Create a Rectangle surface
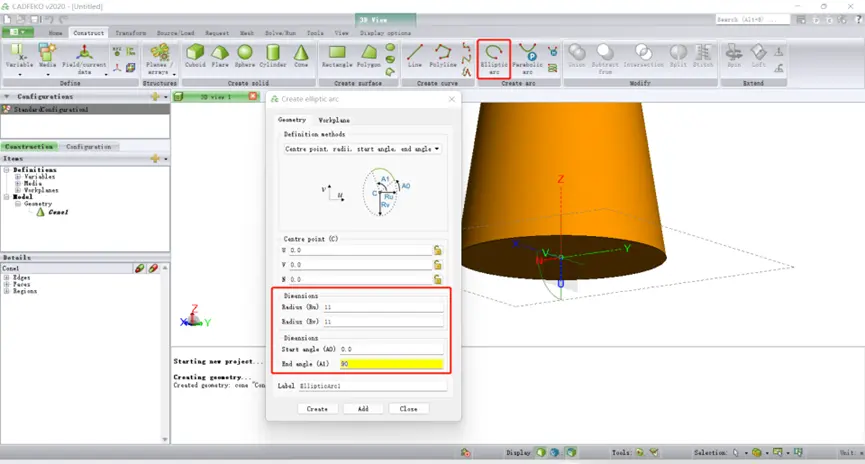 [337, 56]
